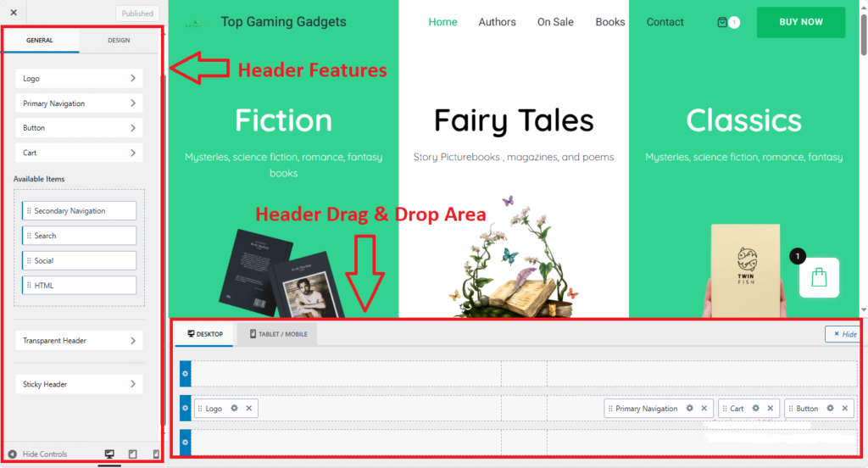Open the floating shopping bag cart
The image size is (868, 468).
pos(819,277)
